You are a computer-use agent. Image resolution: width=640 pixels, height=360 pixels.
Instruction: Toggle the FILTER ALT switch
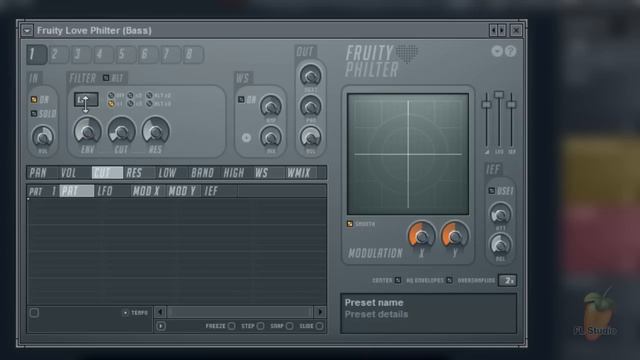point(106,78)
